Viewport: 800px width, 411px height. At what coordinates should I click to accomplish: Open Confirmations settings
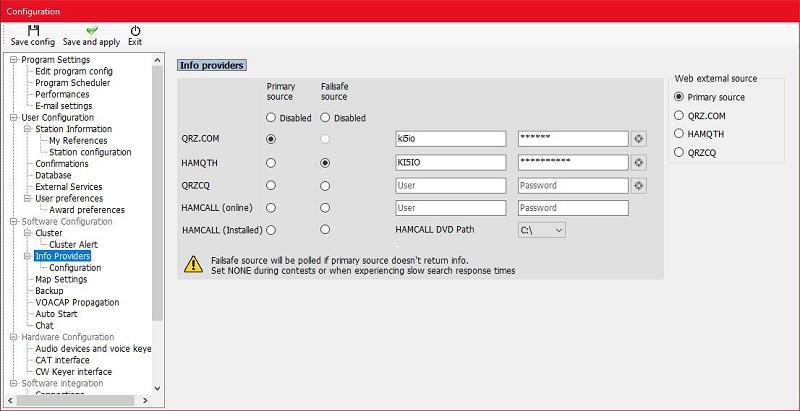coord(62,164)
